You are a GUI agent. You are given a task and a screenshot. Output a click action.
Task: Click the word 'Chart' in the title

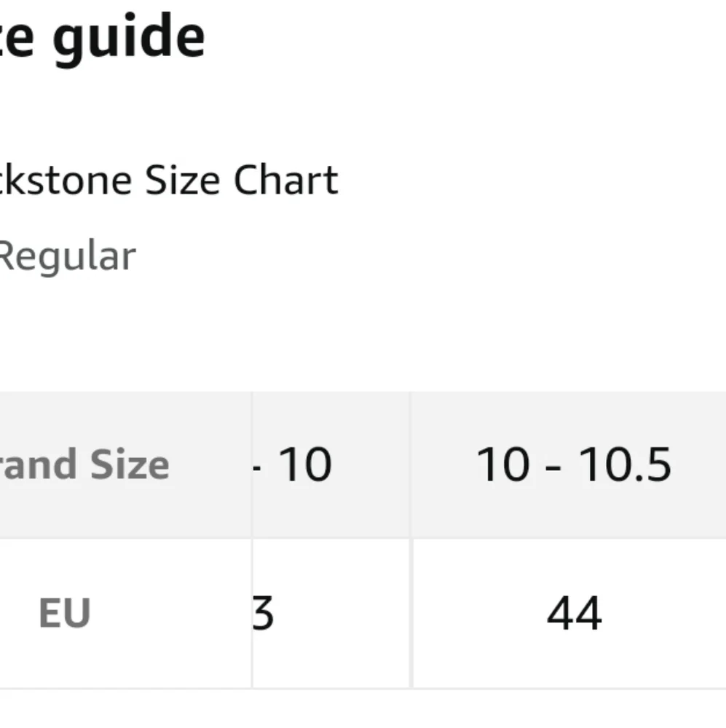(285, 180)
